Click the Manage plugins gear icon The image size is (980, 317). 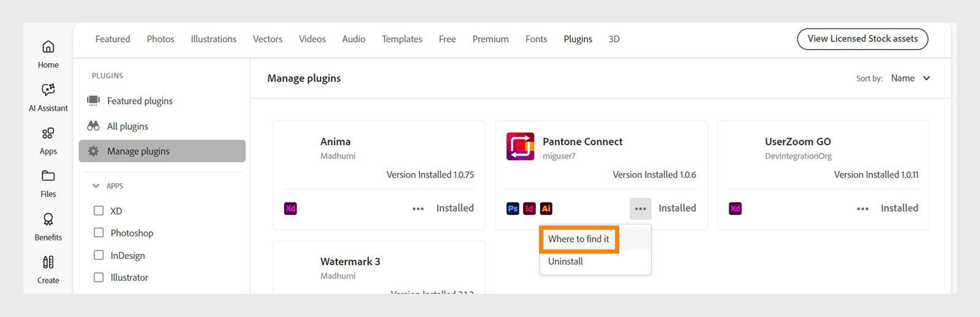93,151
